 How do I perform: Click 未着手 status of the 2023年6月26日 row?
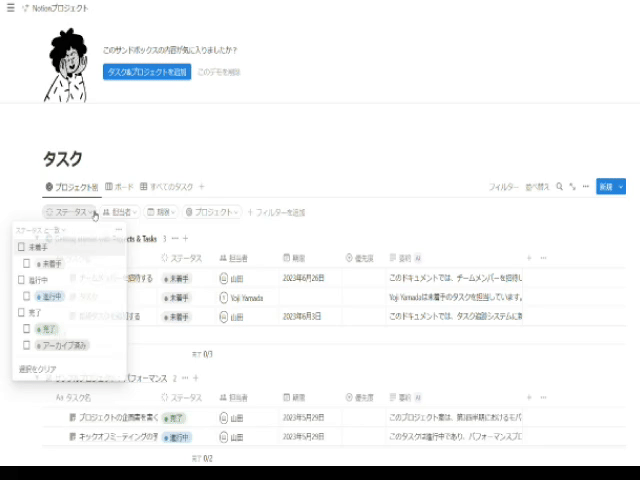tap(177, 279)
